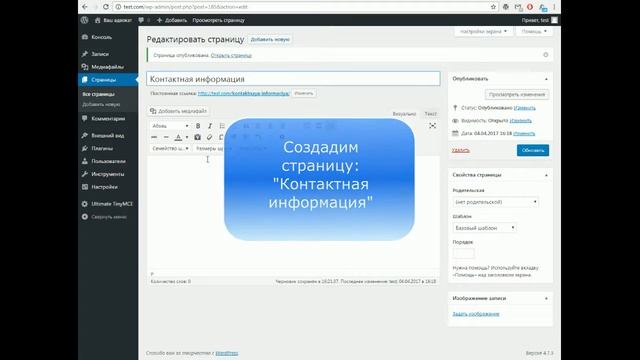The width and height of the screenshot is (640, 360).
Task: Open the paragraph format dropdown "Абзац"
Action: pyautogui.click(x=170, y=126)
